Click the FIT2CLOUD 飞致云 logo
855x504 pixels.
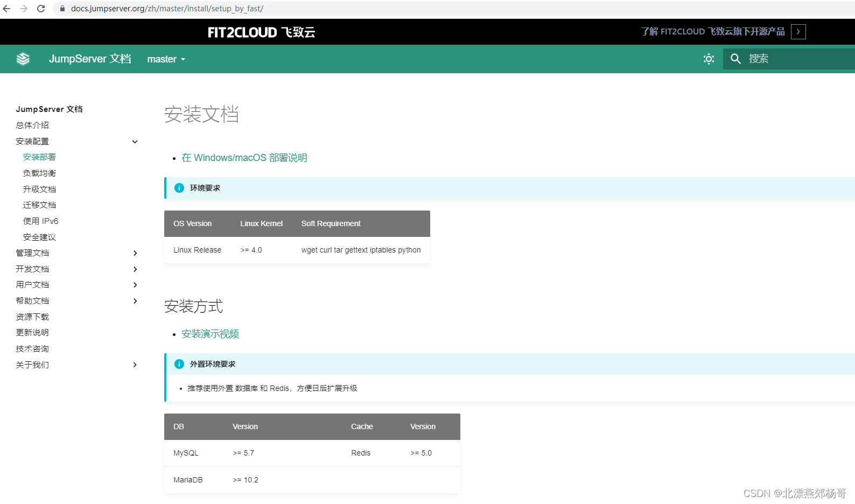click(262, 32)
